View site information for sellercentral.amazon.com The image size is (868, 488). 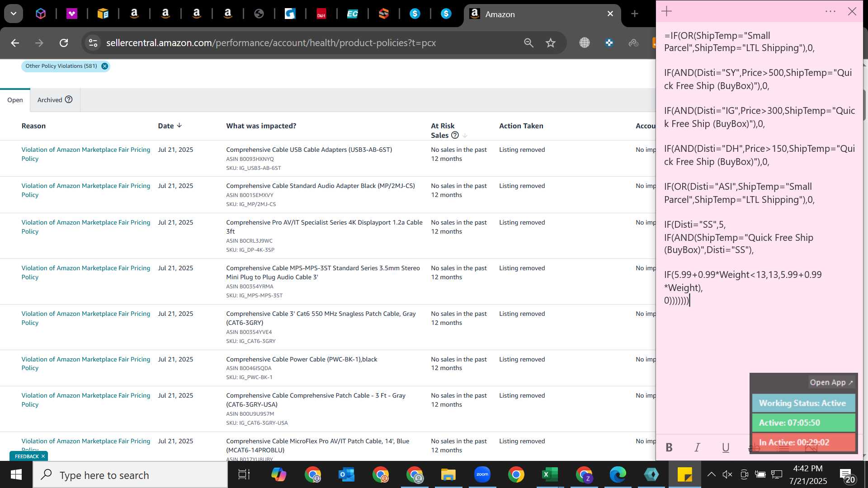tap(93, 43)
